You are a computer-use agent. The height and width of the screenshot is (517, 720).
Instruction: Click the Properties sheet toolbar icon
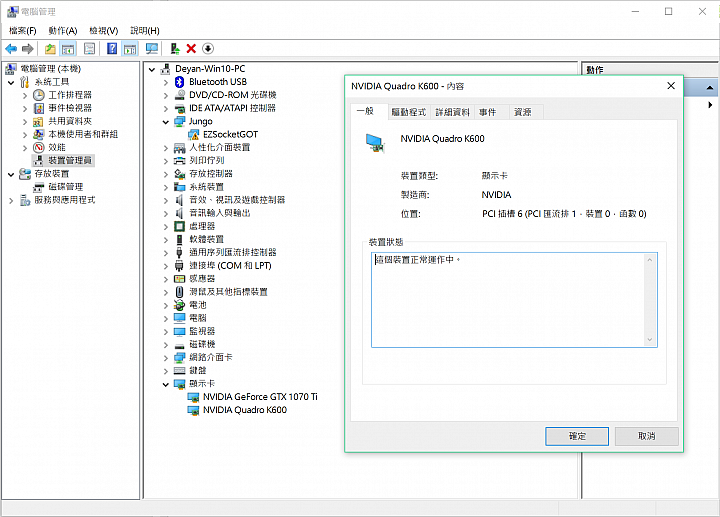pyautogui.click(x=90, y=49)
